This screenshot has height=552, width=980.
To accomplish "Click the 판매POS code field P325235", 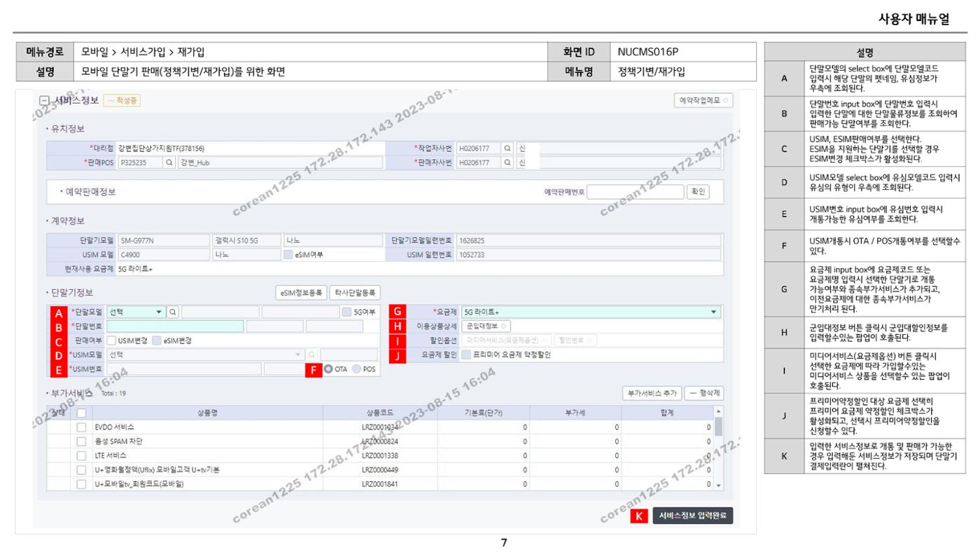I will [x=139, y=163].
